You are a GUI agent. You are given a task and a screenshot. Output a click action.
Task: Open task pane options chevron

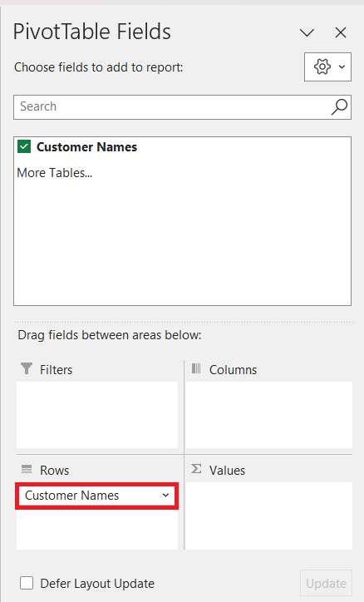pyautogui.click(x=307, y=32)
